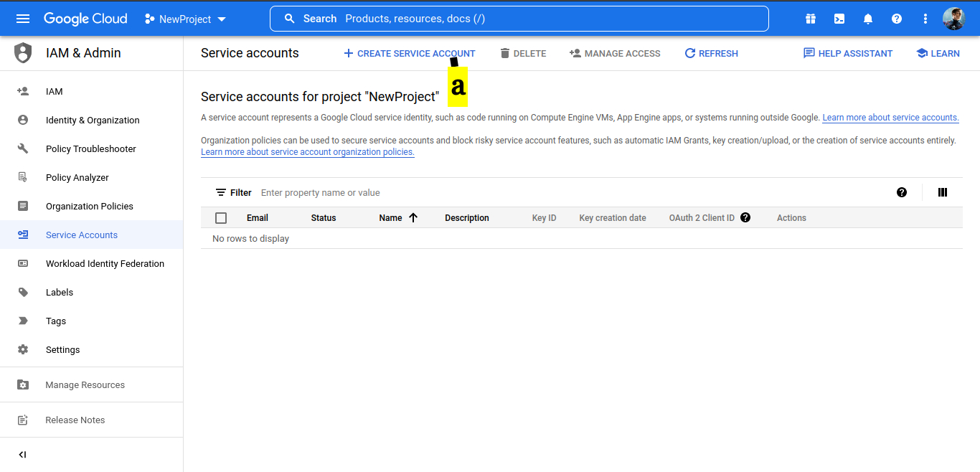Collapse the left navigation sidebar
The width and height of the screenshot is (980, 472).
pos(22,454)
